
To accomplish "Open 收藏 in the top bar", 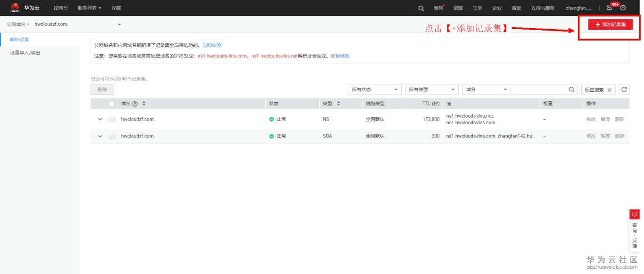I will coord(116,8).
